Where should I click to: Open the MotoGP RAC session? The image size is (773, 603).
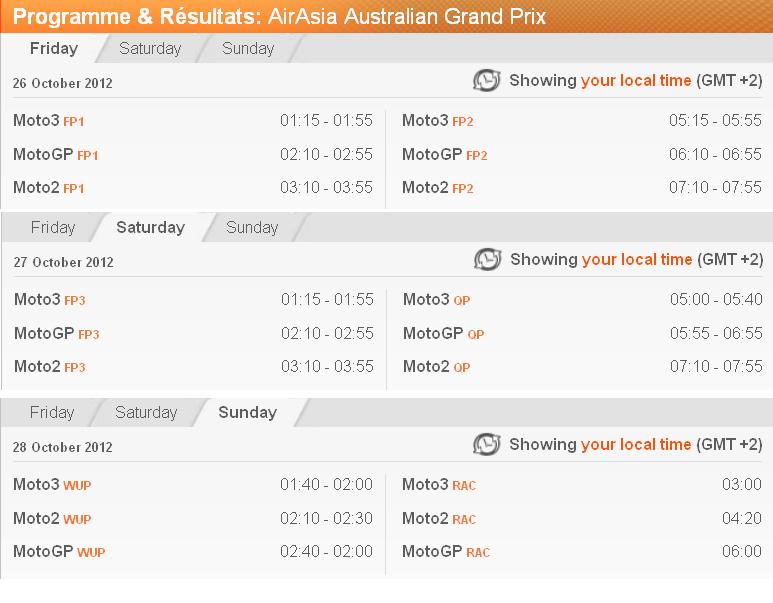446,551
